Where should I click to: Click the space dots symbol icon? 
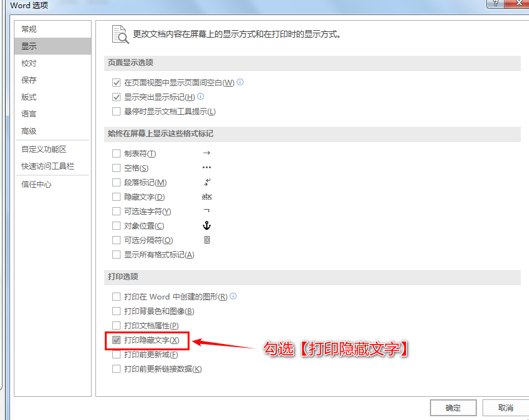point(207,168)
